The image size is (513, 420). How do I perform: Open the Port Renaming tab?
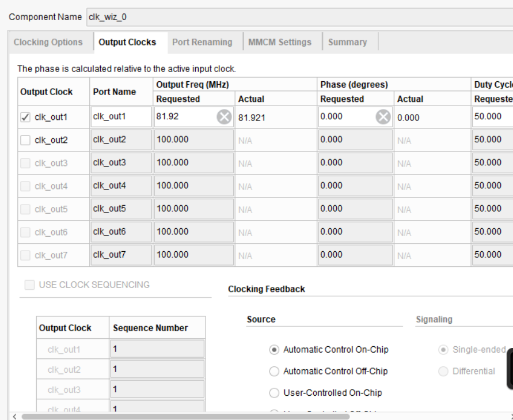[202, 42]
